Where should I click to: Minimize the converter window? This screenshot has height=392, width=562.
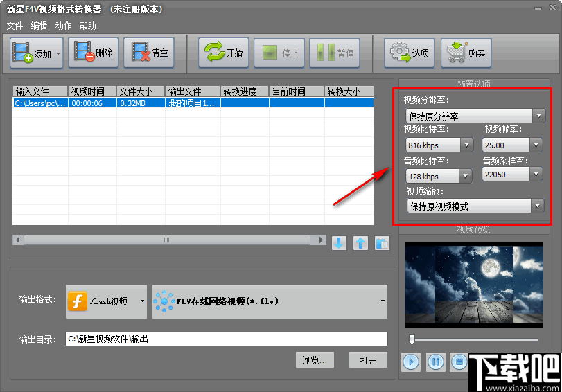click(x=538, y=8)
